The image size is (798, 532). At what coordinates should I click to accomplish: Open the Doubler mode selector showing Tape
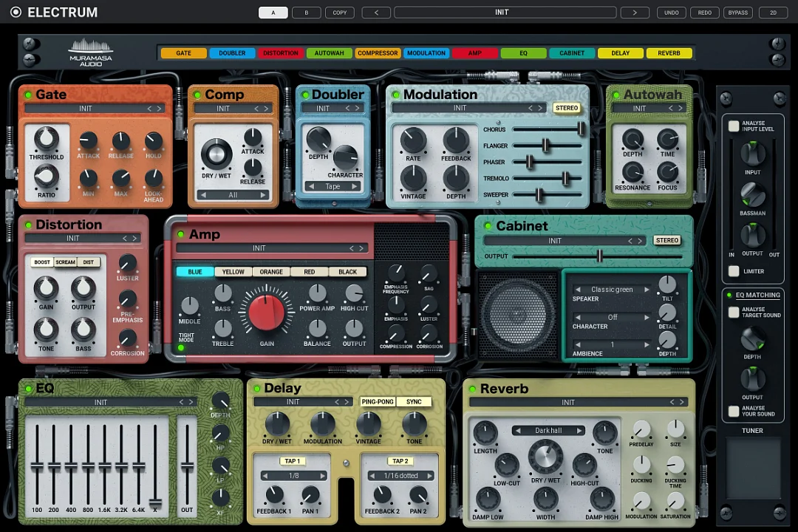click(x=332, y=186)
